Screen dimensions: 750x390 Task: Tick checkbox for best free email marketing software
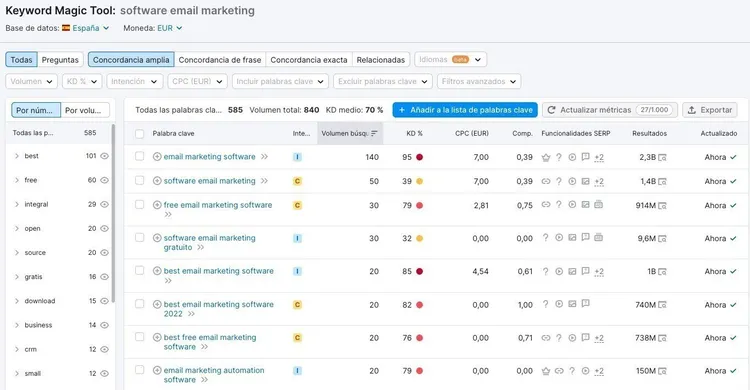coord(139,337)
